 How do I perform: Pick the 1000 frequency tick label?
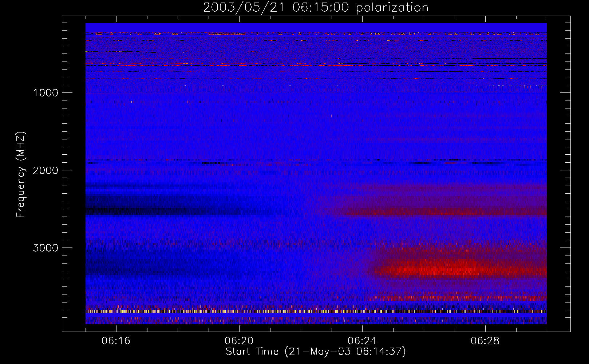[x=46, y=93]
